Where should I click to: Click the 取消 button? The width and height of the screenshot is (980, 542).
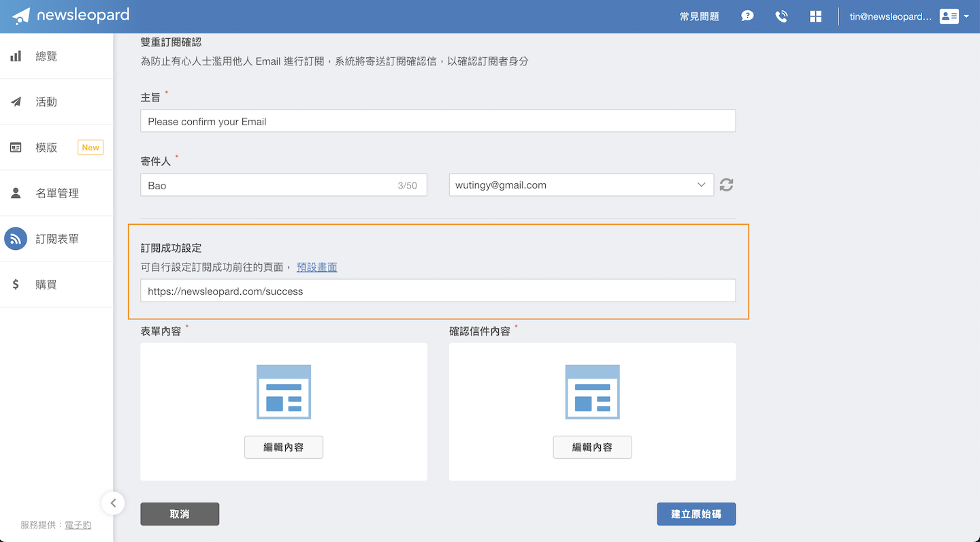click(x=180, y=514)
